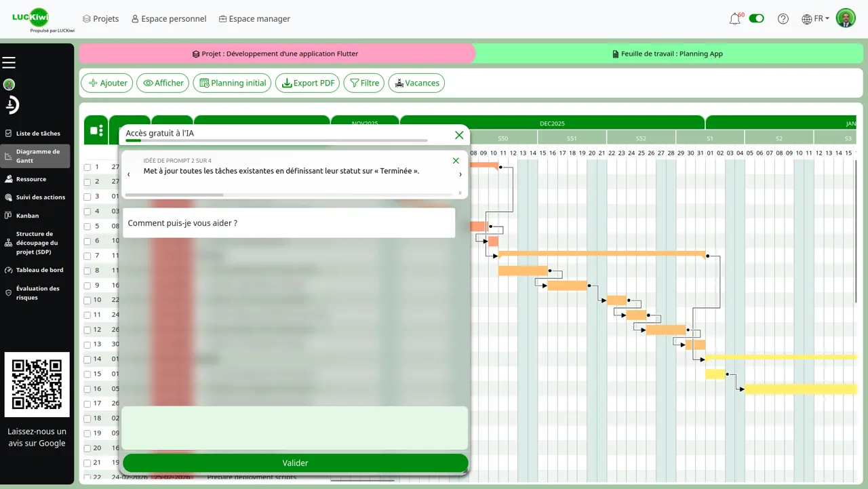
Task: Close the AI assistant dialog
Action: click(x=459, y=135)
